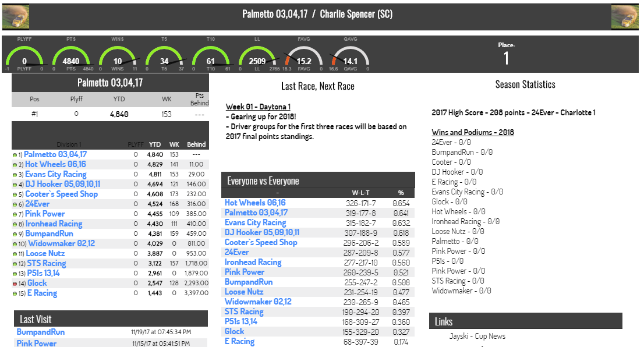Click the Week 01 - Daytona 1 heading
The image size is (644, 347).
(x=258, y=107)
